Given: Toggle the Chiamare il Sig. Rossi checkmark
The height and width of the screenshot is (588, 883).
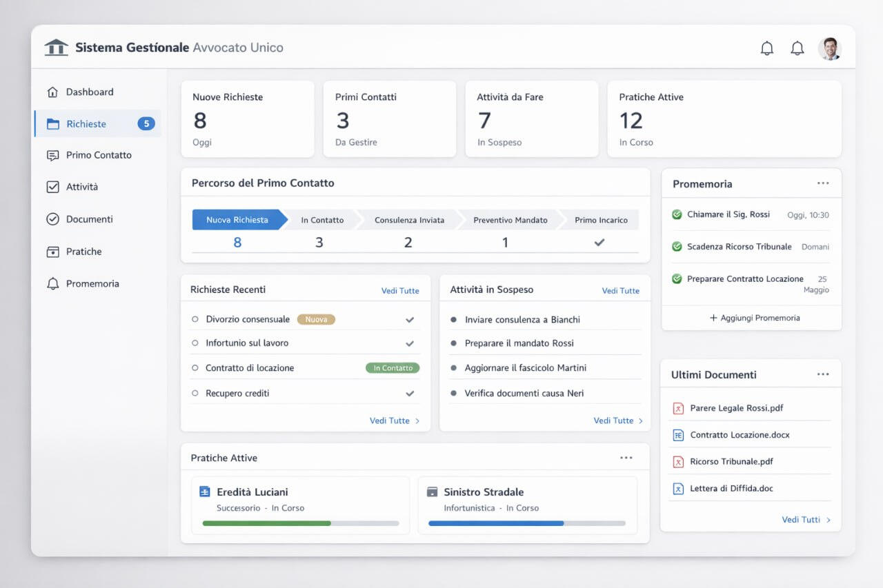Looking at the screenshot, I should [x=677, y=215].
